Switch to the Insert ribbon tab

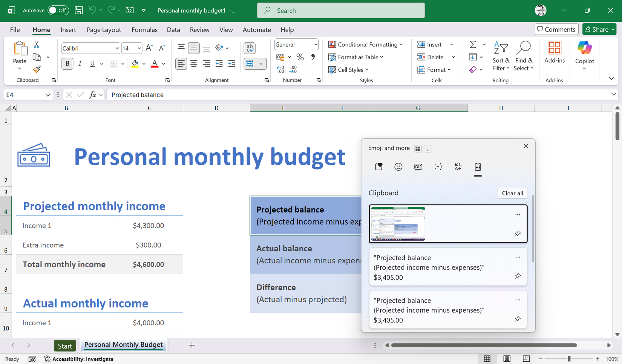68,30
